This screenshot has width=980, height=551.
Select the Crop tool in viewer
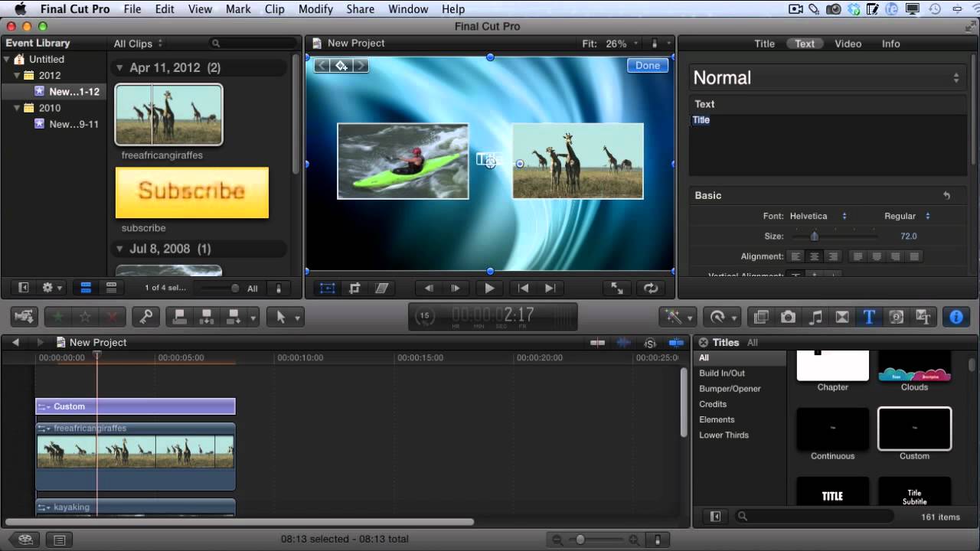(354, 289)
